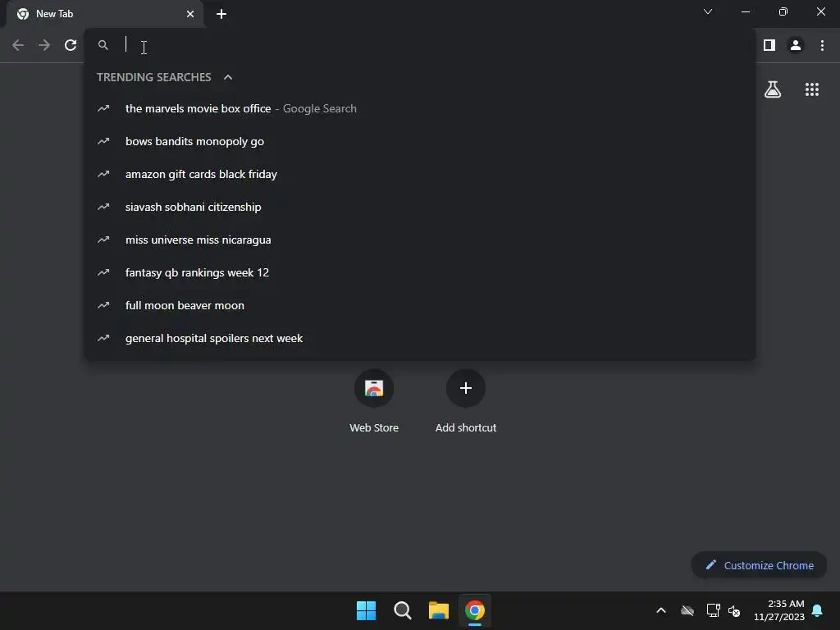Viewport: 840px width, 630px height.
Task: Open the clock showing 2:35 AM
Action: pyautogui.click(x=779, y=610)
